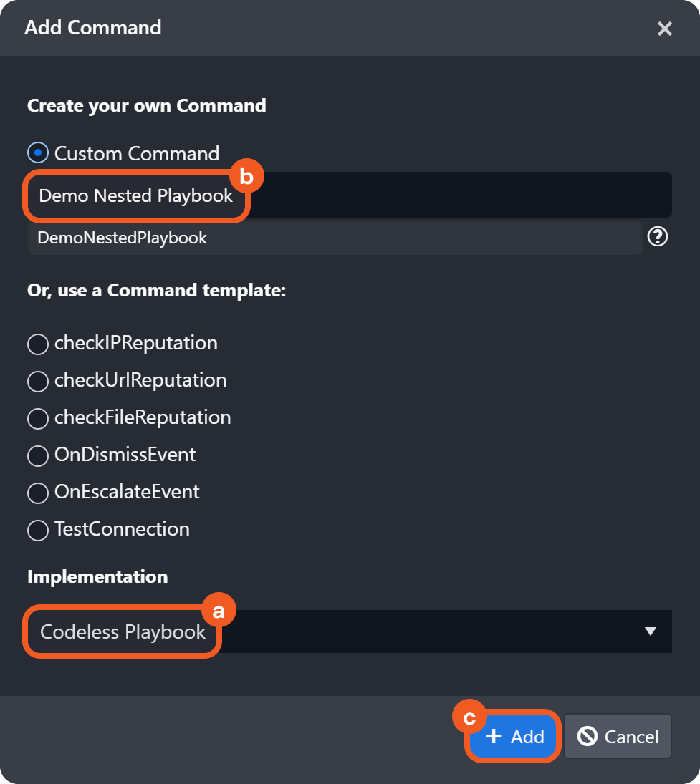This screenshot has width=700, height=784.
Task: Click the help question mark icon
Action: (657, 237)
